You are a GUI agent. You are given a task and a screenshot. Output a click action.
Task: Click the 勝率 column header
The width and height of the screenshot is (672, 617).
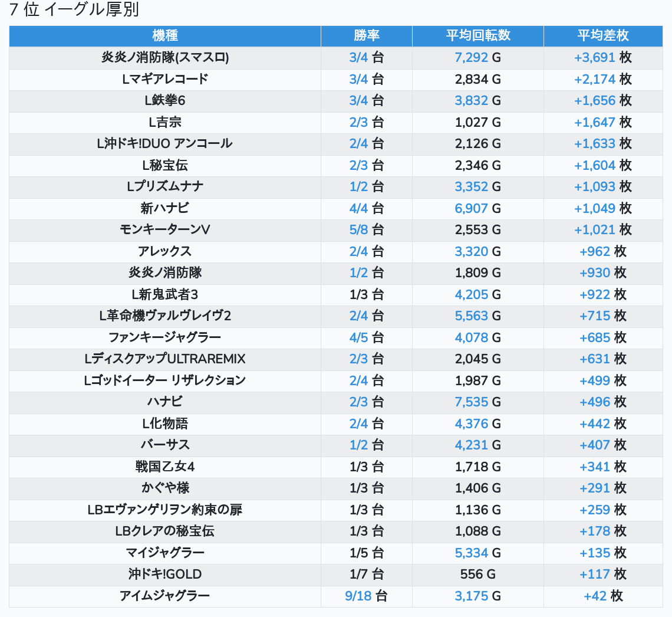(x=366, y=35)
